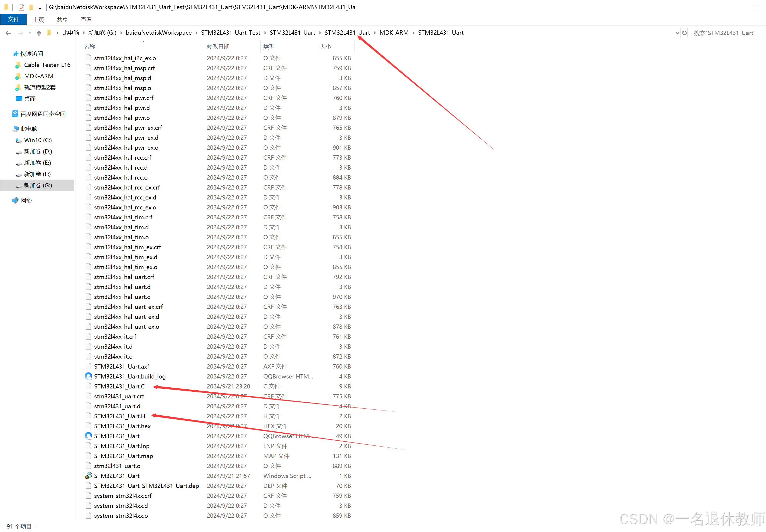Screen dimensions: 766x532
Task: Open the 文件 ribbon tab
Action: click(13, 19)
